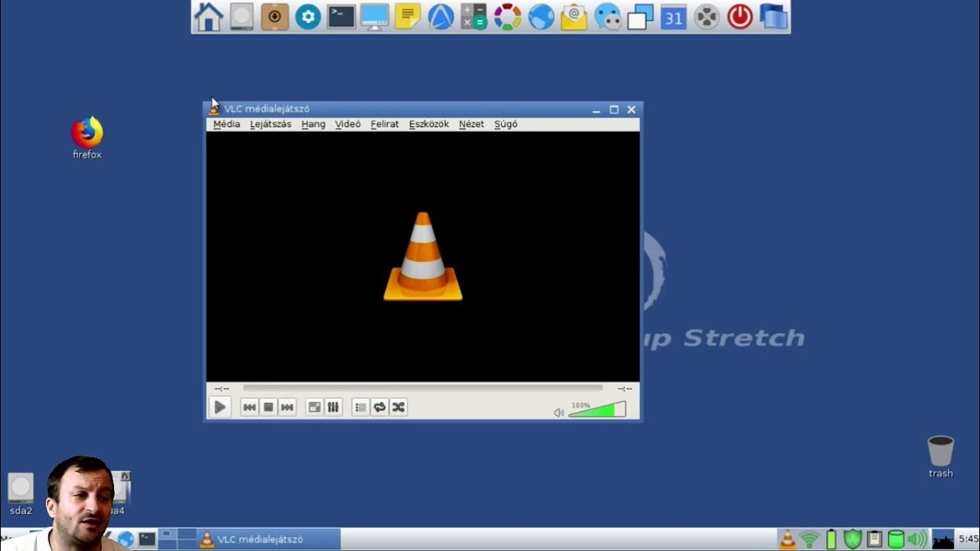Viewport: 980px width, 551px height.
Task: Click the VLC médialejátszó taskbar button
Action: coord(269,540)
